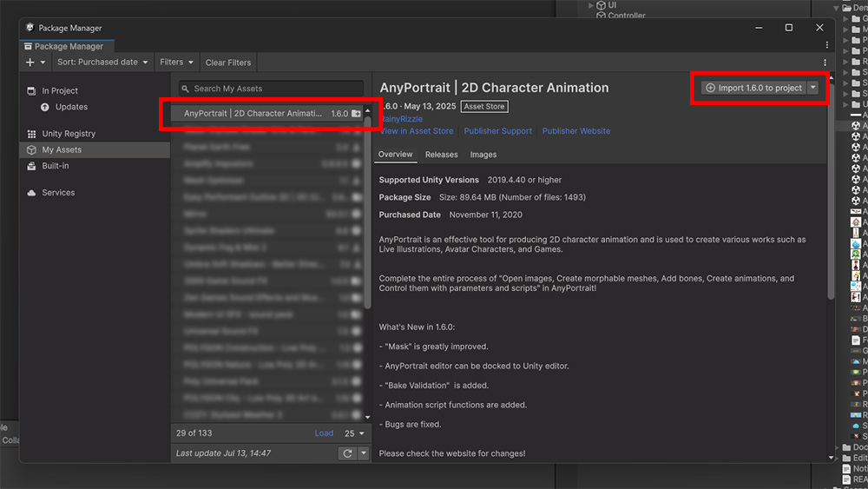Click the '2019.4.40 or higher' version text
This screenshot has width=868, height=489.
pyautogui.click(x=524, y=180)
